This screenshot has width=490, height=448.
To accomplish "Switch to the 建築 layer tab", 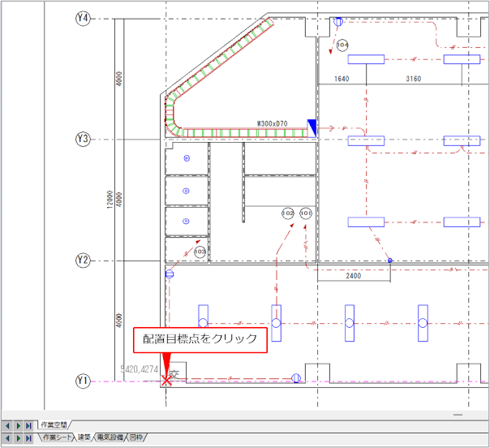I will [84, 438].
